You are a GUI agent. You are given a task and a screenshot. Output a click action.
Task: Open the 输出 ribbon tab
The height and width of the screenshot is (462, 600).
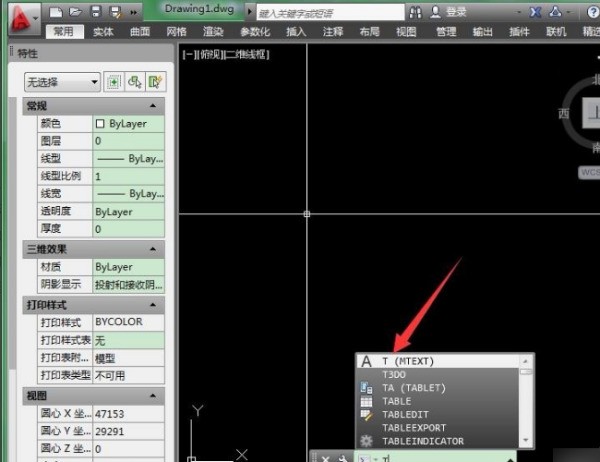pos(483,32)
